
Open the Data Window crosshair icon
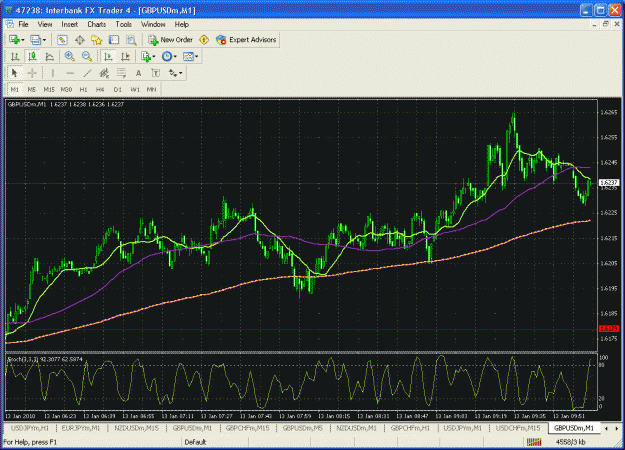click(x=80, y=40)
